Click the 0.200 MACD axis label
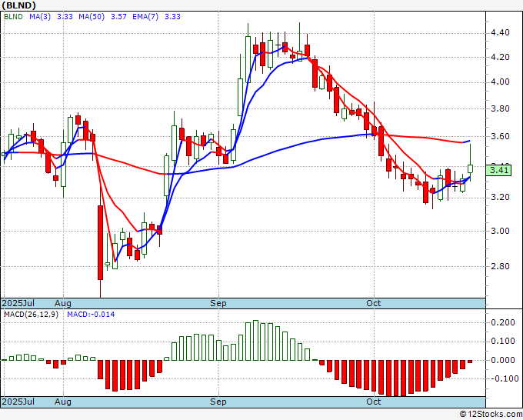This screenshot has width=523, height=420. [x=503, y=322]
